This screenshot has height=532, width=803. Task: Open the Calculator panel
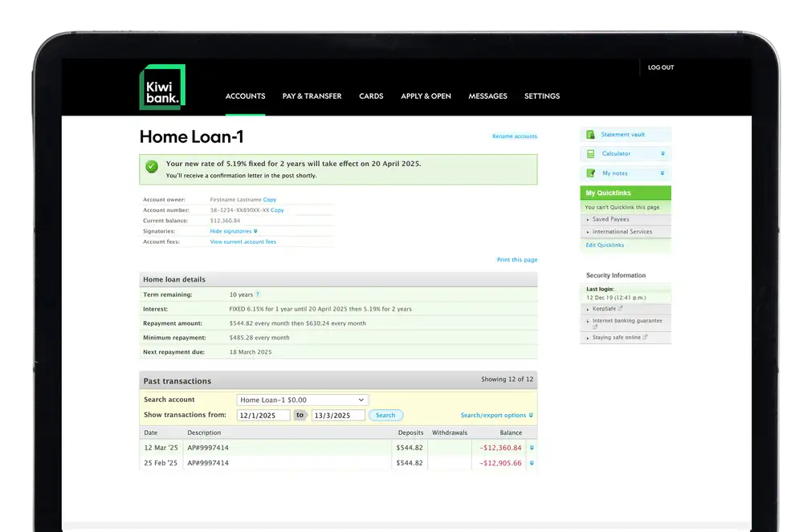pyautogui.click(x=625, y=153)
